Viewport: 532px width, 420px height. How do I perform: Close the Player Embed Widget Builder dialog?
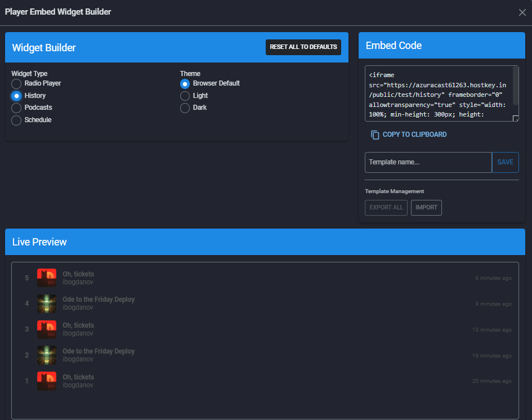coord(522,12)
